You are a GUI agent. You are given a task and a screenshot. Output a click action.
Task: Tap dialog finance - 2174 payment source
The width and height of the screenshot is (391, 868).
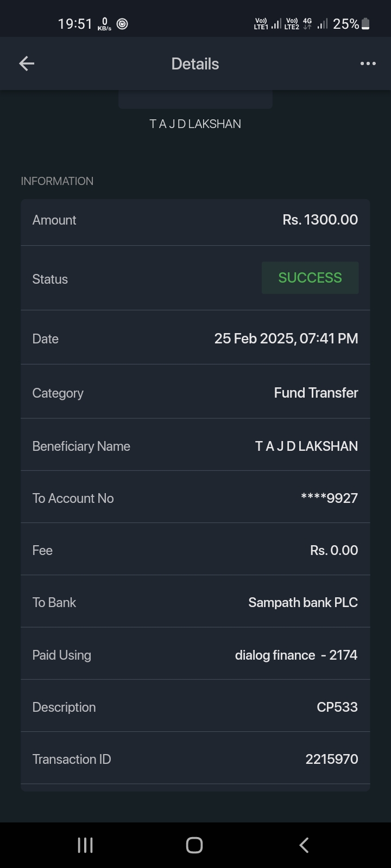click(296, 655)
